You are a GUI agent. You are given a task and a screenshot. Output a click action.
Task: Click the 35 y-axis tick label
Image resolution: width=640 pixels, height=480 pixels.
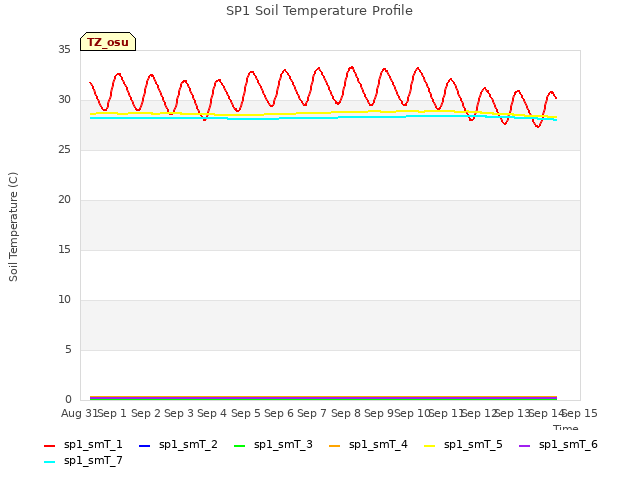(x=64, y=50)
